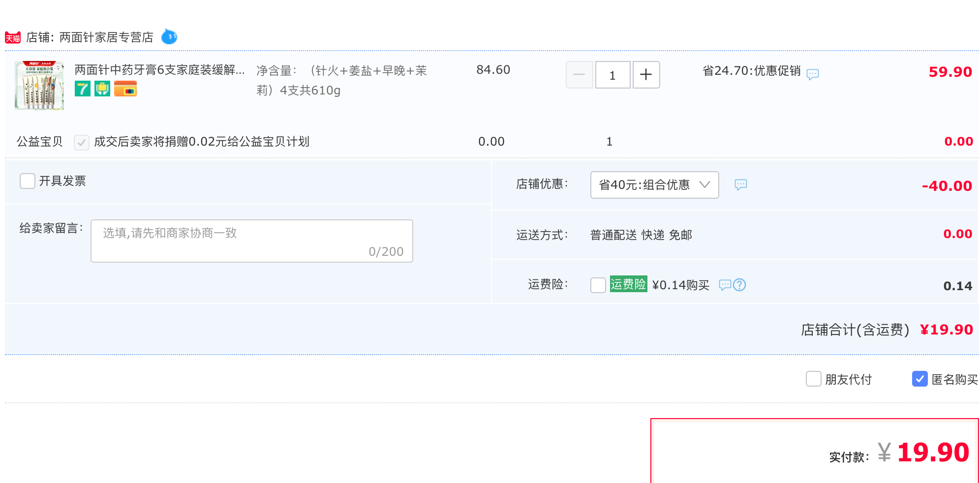This screenshot has height=483, width=980.
Task: Enable the 朋友代付 checkbox
Action: click(x=814, y=379)
